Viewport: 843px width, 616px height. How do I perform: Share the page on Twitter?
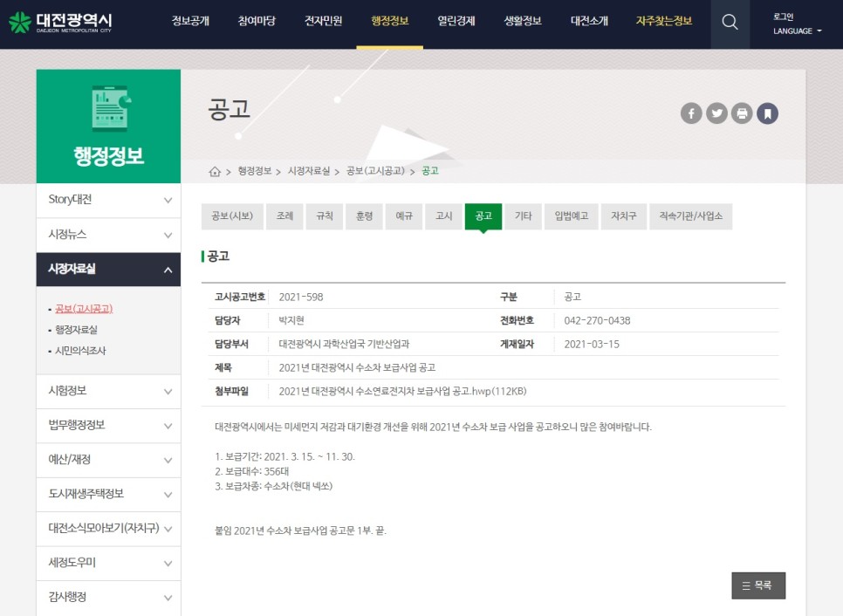point(716,113)
